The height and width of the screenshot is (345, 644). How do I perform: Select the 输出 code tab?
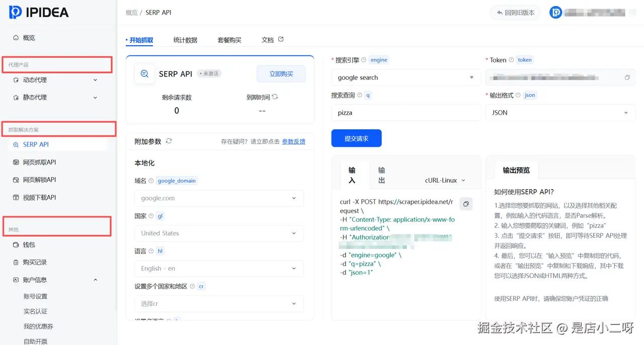pyautogui.click(x=382, y=175)
